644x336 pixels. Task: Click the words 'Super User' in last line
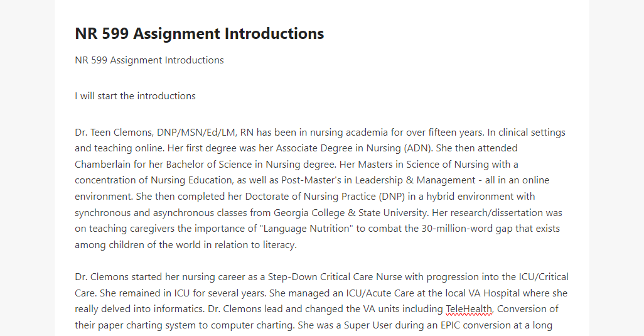pos(368,325)
